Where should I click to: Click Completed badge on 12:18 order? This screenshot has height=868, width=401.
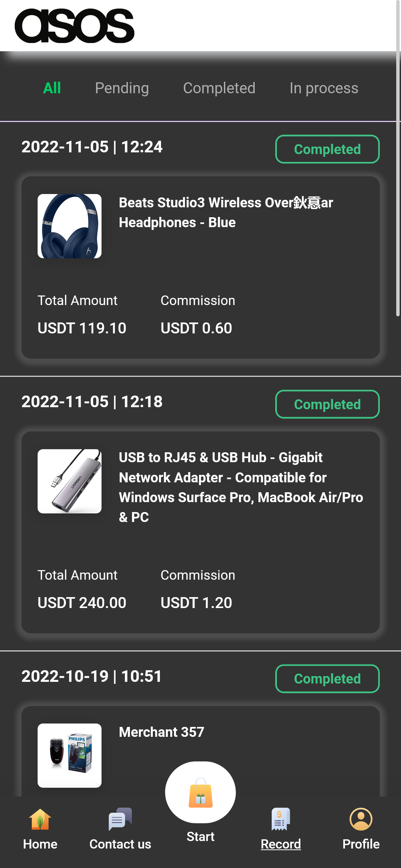pyautogui.click(x=327, y=404)
